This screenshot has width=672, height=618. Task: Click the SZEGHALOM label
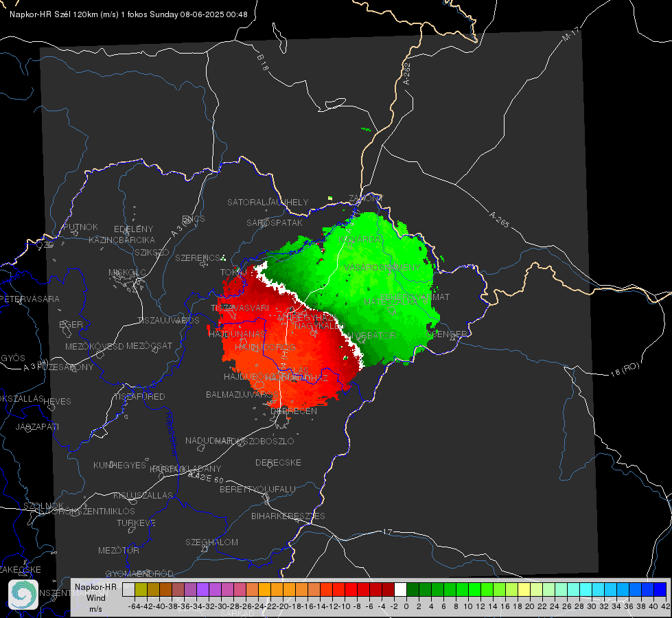click(211, 542)
